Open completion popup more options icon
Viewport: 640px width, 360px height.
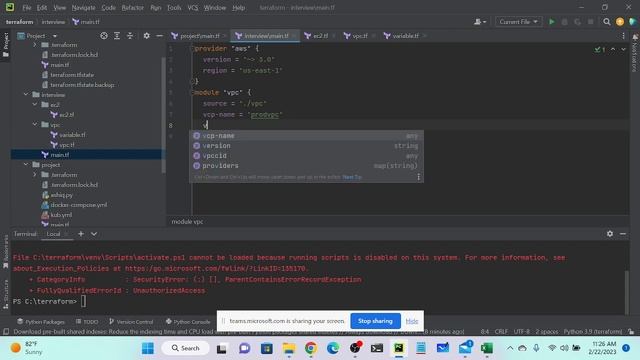[x=418, y=177]
